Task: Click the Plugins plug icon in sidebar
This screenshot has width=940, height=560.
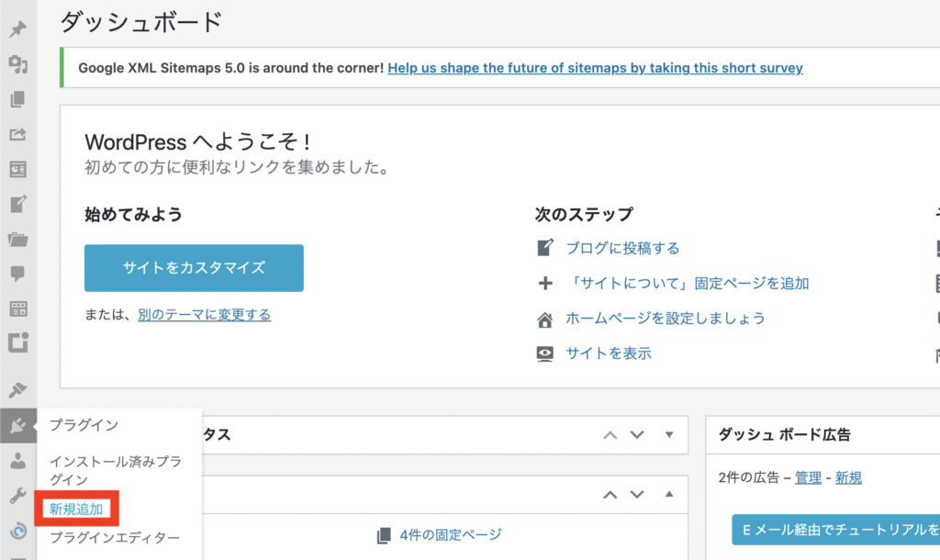Action: (18, 426)
